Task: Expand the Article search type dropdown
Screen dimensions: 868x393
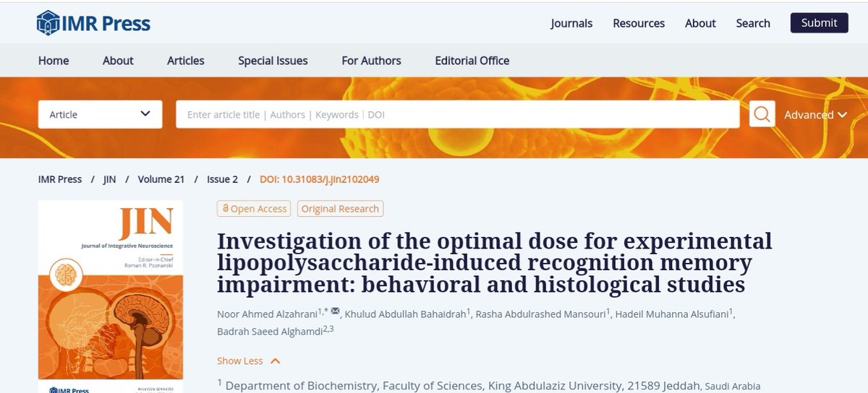Action: (100, 114)
